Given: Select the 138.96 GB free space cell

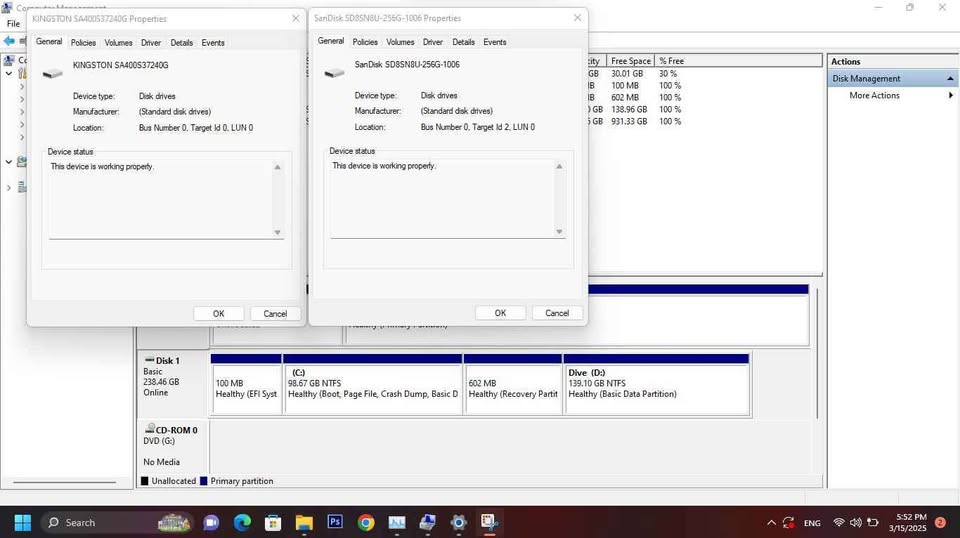Looking at the screenshot, I should click(x=629, y=109).
